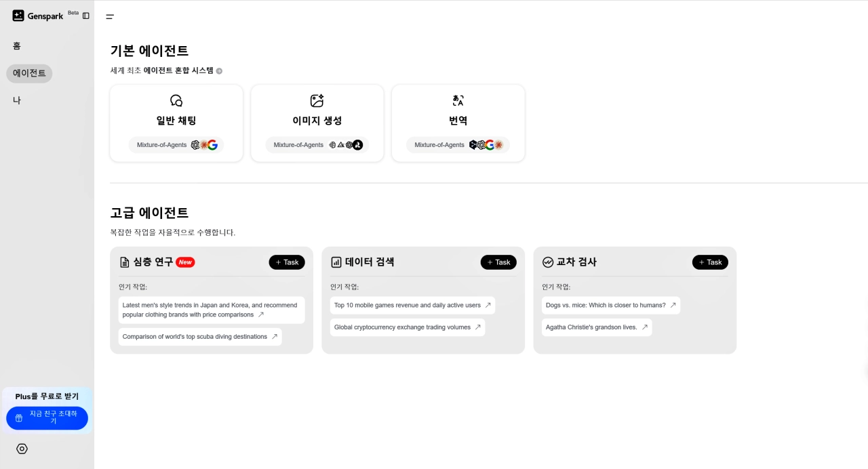The width and height of the screenshot is (868, 469).
Task: Open the info circle beside 에이전트 혼합 시스템
Action: 218,70
